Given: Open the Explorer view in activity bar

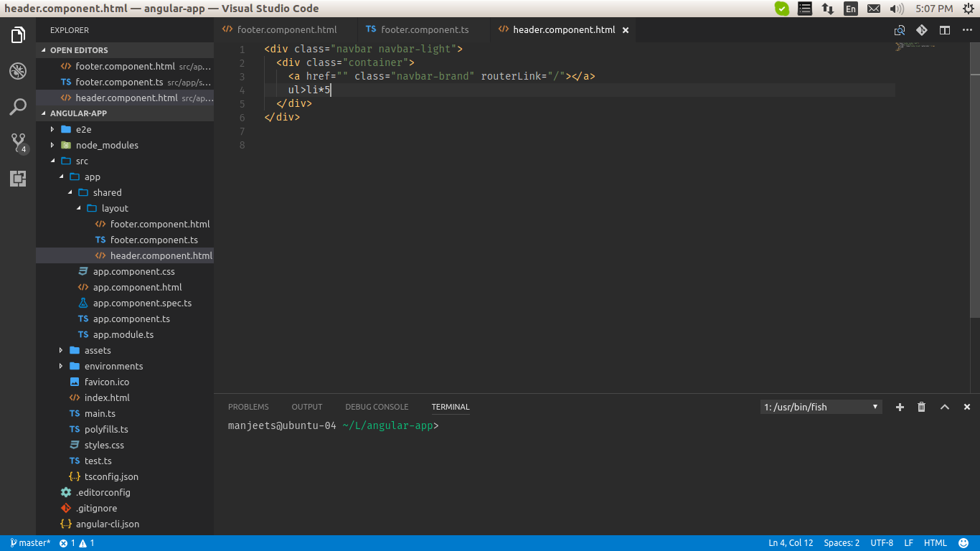Looking at the screenshot, I should [x=18, y=34].
